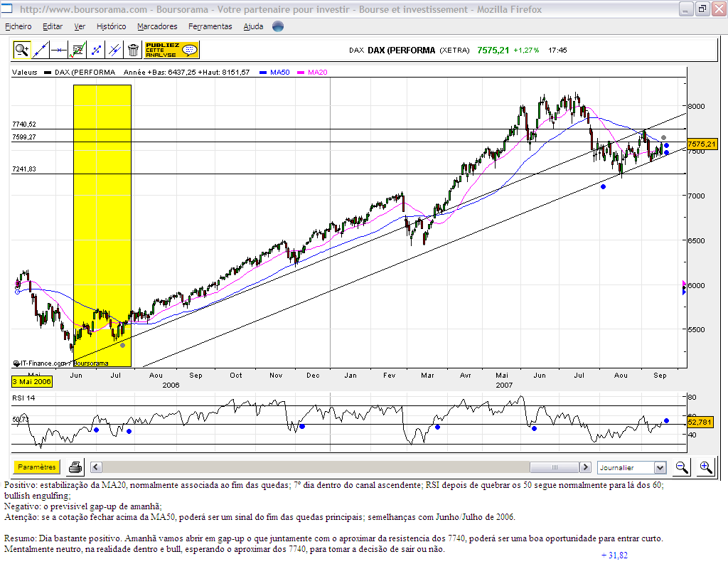The height and width of the screenshot is (569, 728).
Task: Click the +1,27% change value
Action: pyautogui.click(x=526, y=50)
